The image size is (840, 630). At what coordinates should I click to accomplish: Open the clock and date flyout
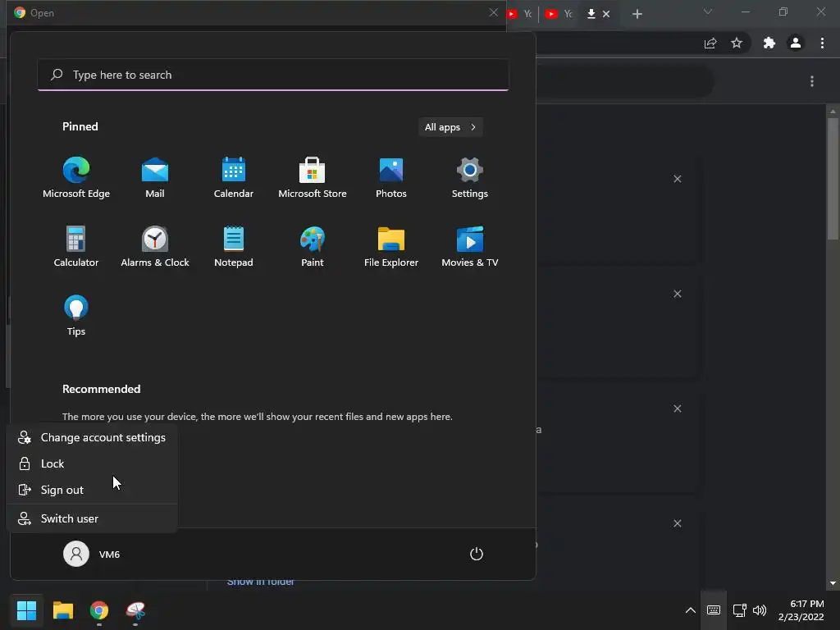(801, 610)
